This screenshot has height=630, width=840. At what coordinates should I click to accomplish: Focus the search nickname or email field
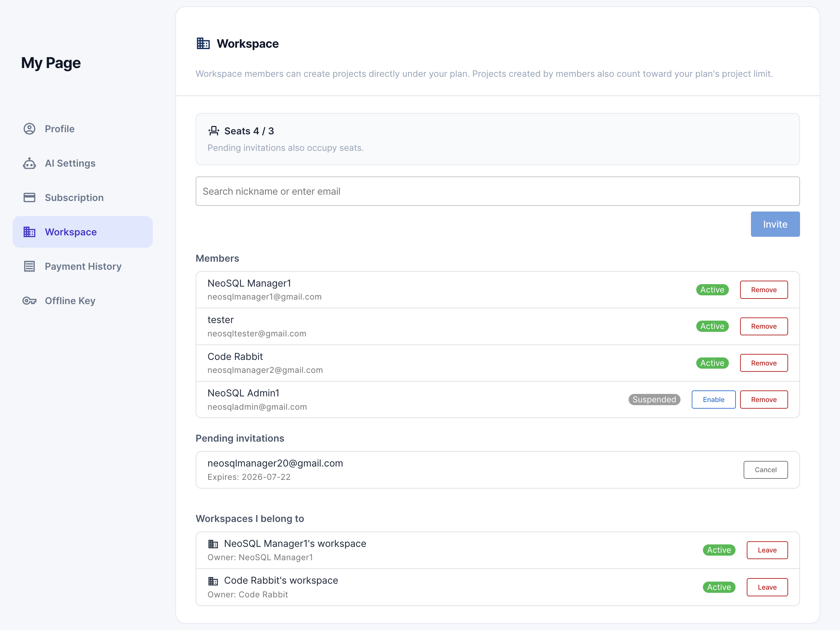click(497, 191)
